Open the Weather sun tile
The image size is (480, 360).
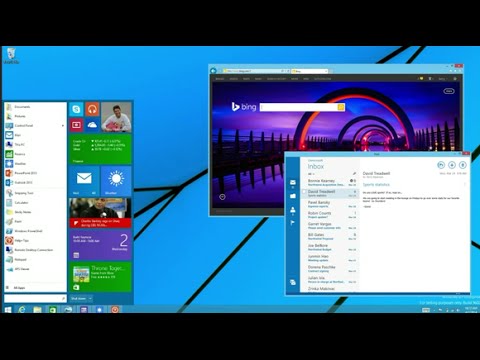(x=116, y=181)
